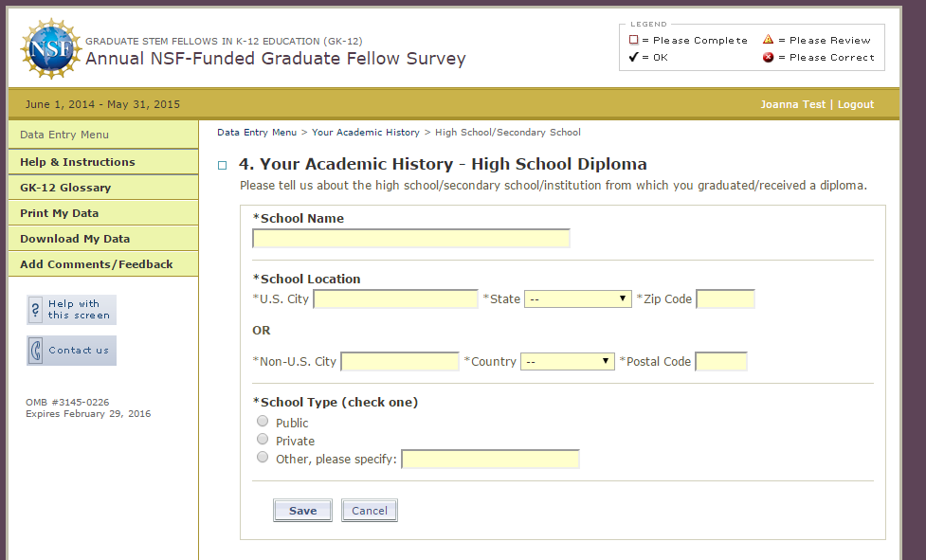Open the Country dropdown
The height and width of the screenshot is (560, 926).
pyautogui.click(x=567, y=362)
